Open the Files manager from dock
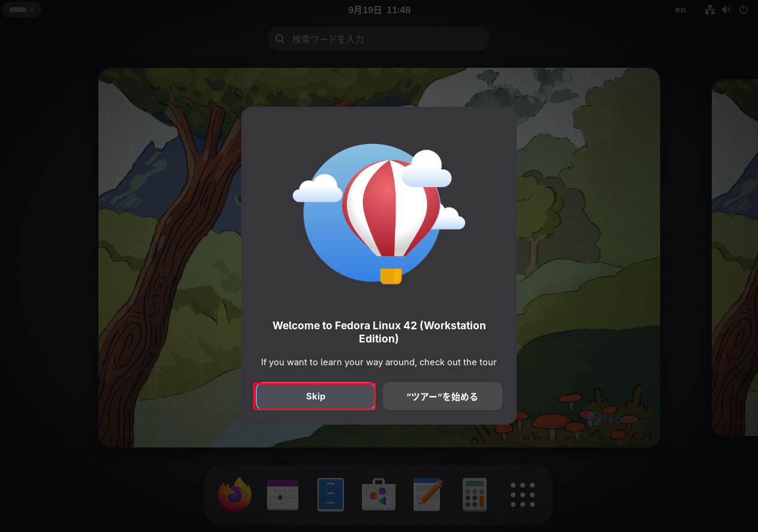This screenshot has height=532, width=758. 331,495
